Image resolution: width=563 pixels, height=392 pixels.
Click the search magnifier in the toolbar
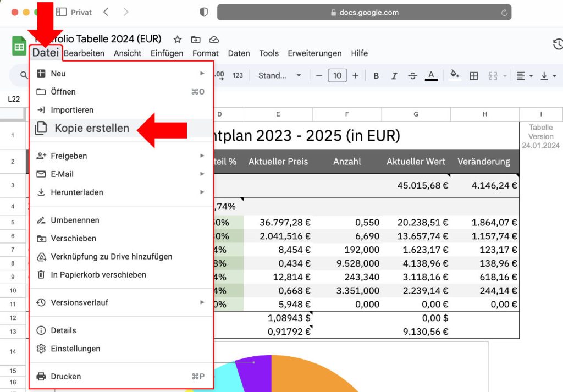tap(24, 75)
